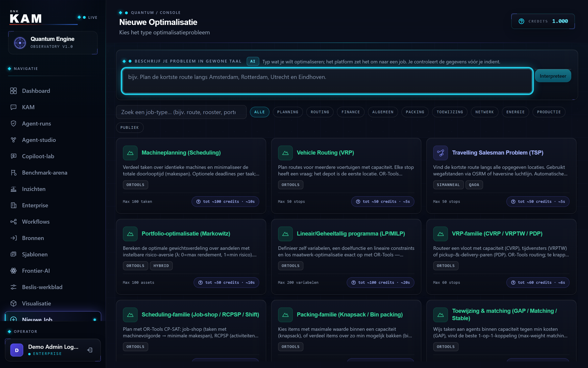Select the ENERGIE filter chip
Viewport: 588px width, 368px height.
(x=515, y=112)
